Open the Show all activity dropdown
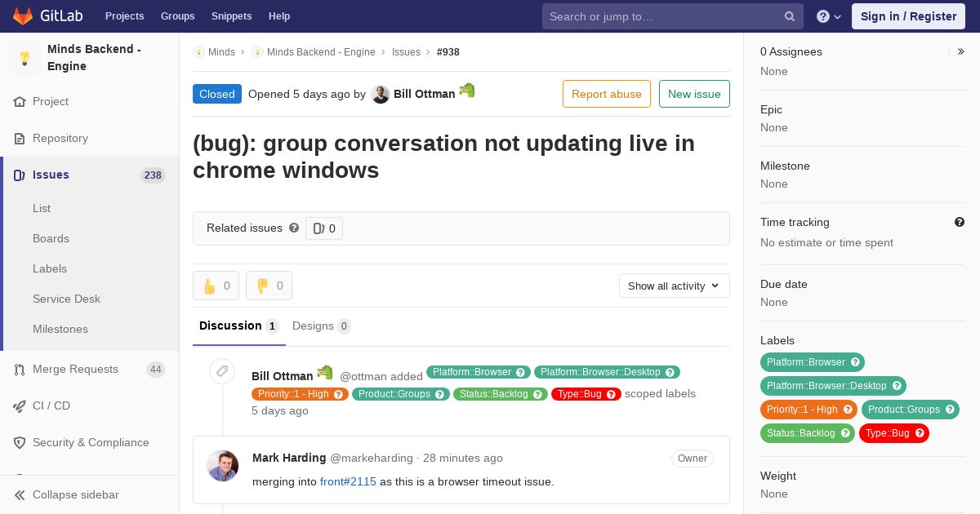The image size is (980, 514). [674, 286]
